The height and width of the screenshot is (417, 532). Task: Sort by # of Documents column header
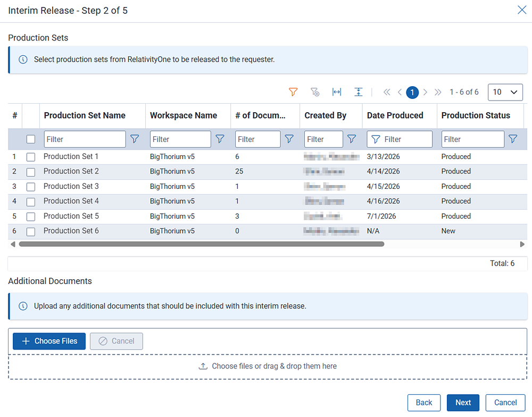pyautogui.click(x=260, y=115)
